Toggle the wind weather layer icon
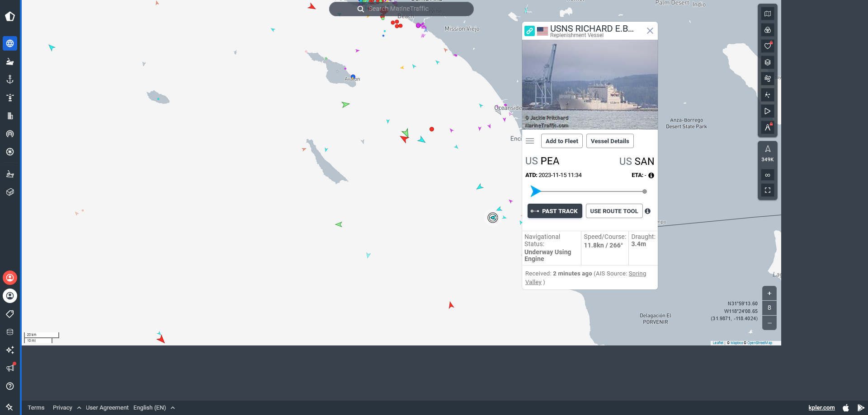The height and width of the screenshot is (415, 868). tap(768, 79)
